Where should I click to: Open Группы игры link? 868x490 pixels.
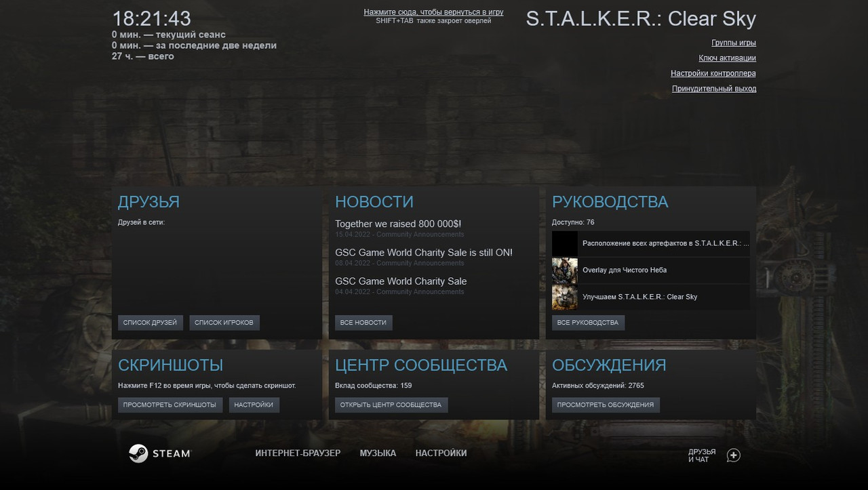[734, 43]
